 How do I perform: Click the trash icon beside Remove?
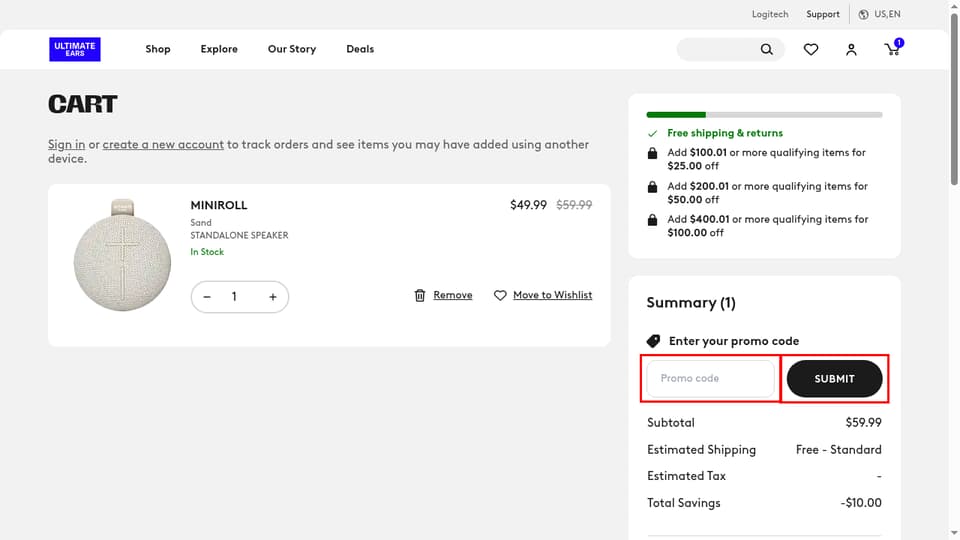(420, 295)
